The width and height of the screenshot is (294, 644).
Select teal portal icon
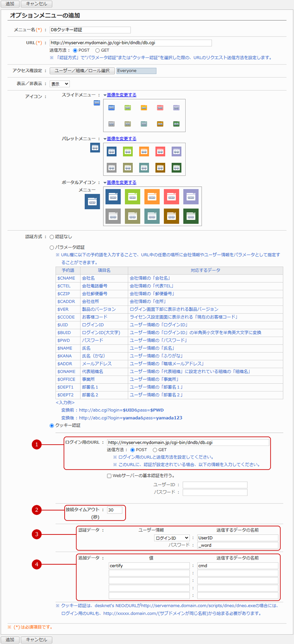tap(152, 216)
